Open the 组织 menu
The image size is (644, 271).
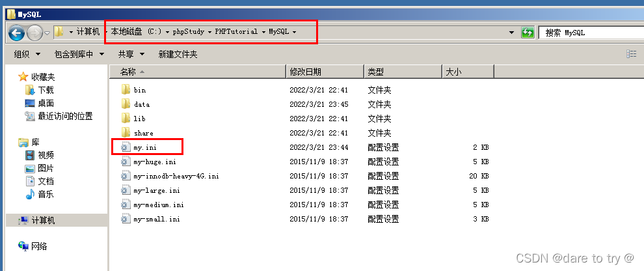[27, 54]
